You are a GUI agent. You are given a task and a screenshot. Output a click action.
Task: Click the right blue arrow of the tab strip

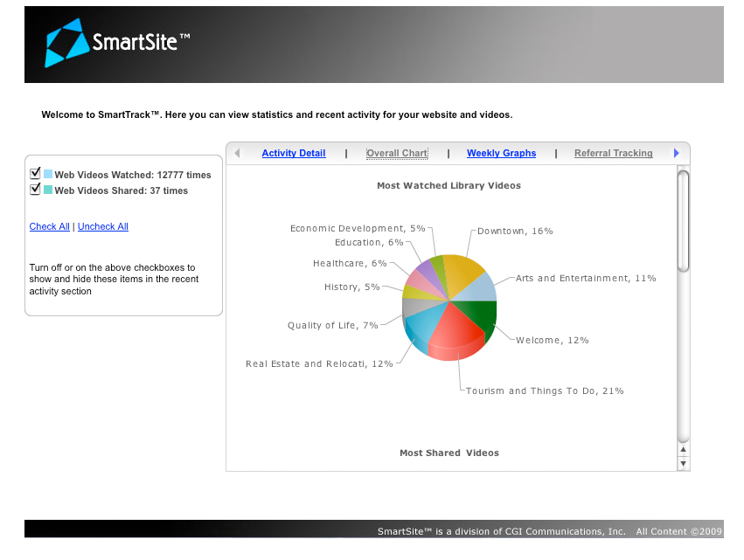(x=677, y=153)
